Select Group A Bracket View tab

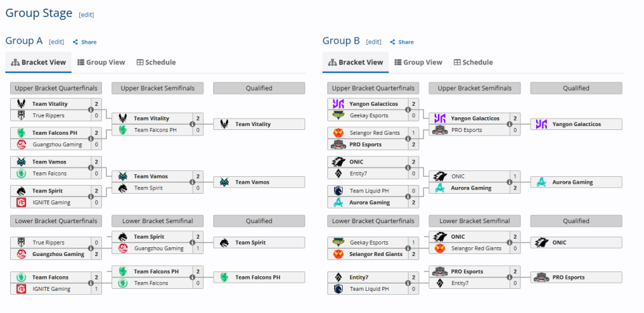[x=39, y=62]
